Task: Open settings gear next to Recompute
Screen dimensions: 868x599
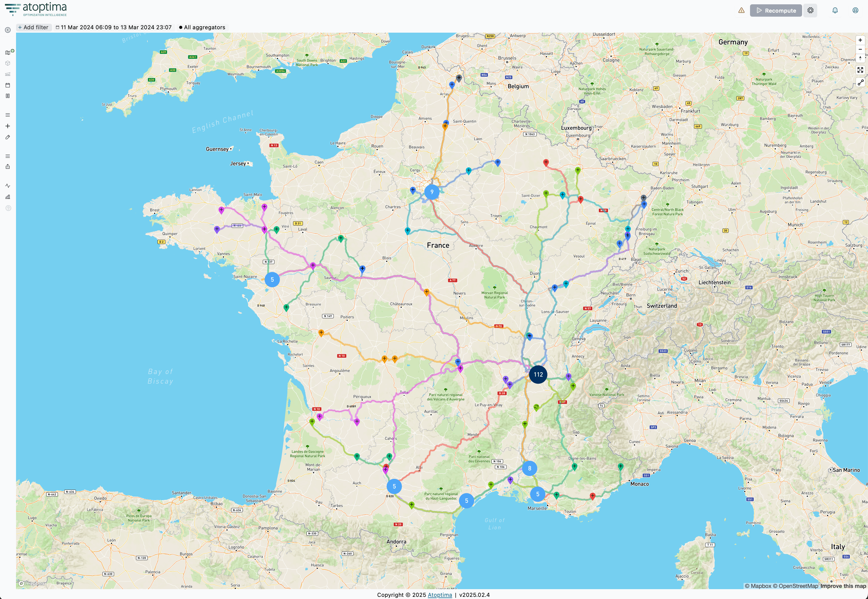Action: click(810, 10)
